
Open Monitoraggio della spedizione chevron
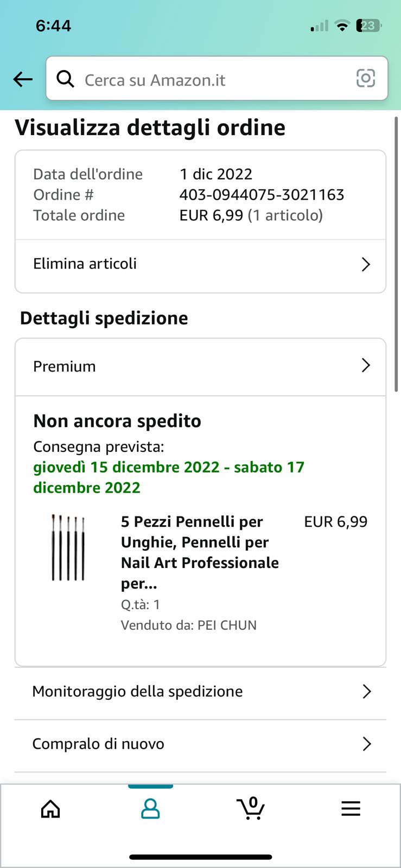(366, 692)
